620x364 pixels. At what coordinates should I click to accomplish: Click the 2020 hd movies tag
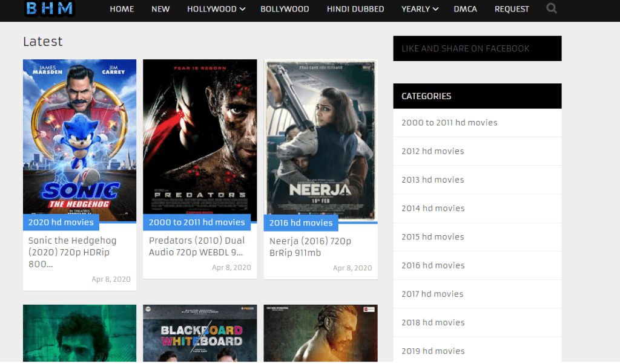point(61,223)
